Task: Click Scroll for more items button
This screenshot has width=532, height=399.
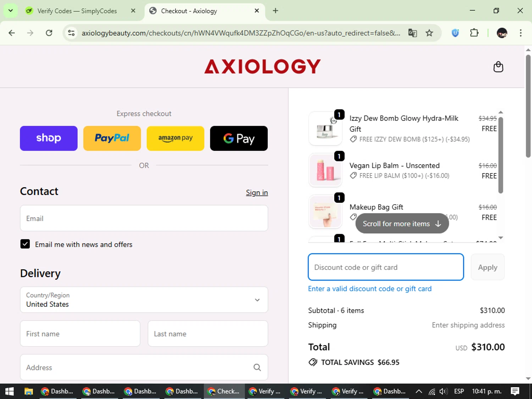Action: [402, 223]
